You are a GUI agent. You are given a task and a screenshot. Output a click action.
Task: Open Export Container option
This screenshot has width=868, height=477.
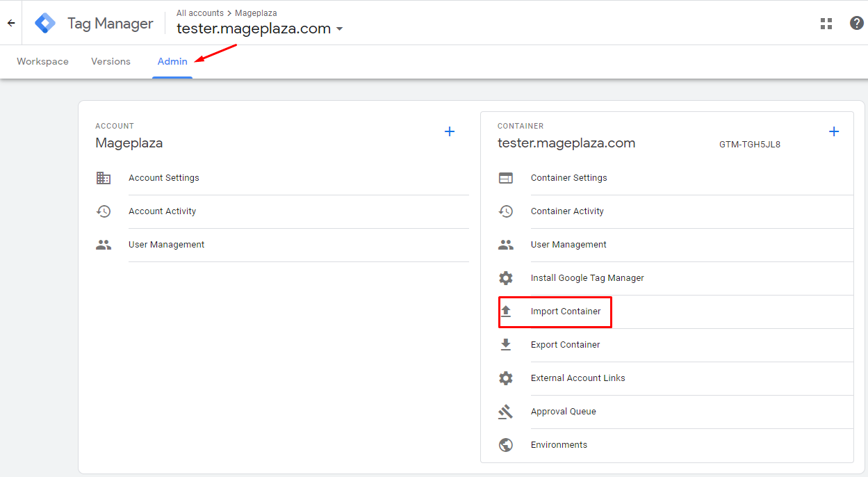[566, 345]
